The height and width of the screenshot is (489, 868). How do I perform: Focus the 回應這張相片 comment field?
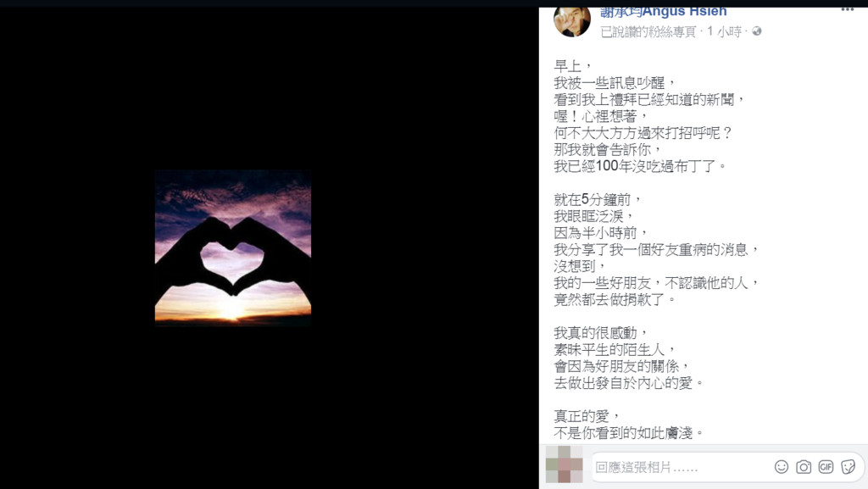(681, 467)
